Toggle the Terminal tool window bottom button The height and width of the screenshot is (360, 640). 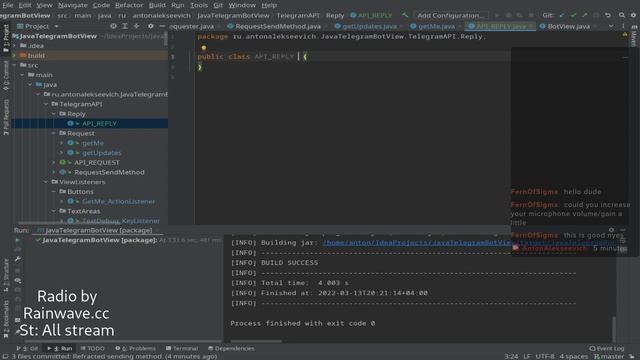pos(182,348)
